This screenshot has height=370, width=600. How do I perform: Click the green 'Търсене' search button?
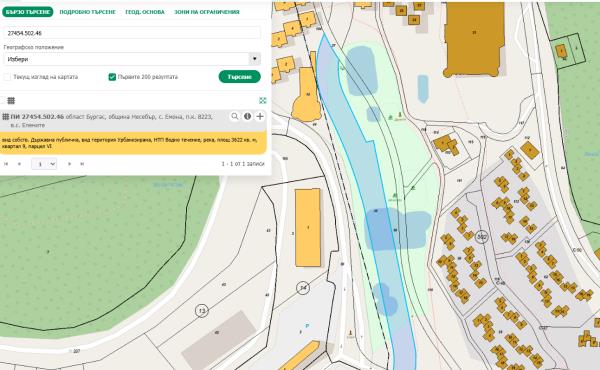click(x=240, y=77)
